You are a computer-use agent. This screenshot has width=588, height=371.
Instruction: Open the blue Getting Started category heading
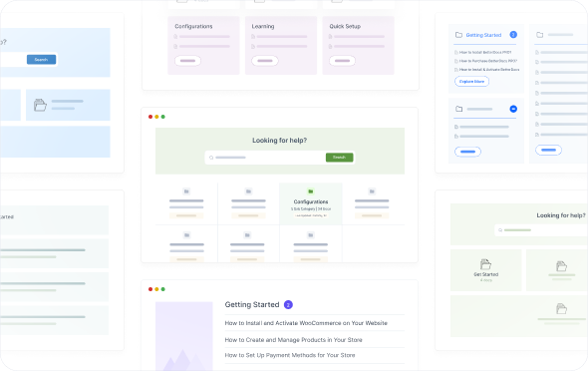tap(483, 35)
